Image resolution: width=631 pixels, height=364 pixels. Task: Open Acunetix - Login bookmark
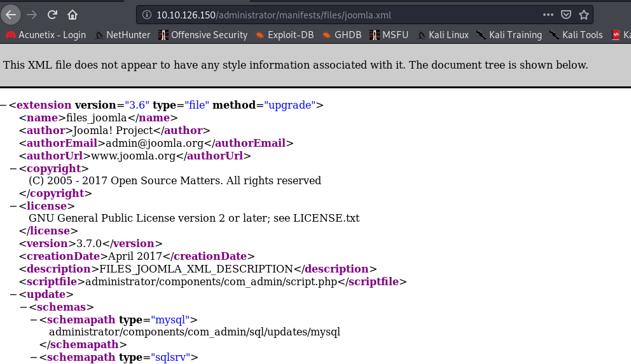coord(46,35)
